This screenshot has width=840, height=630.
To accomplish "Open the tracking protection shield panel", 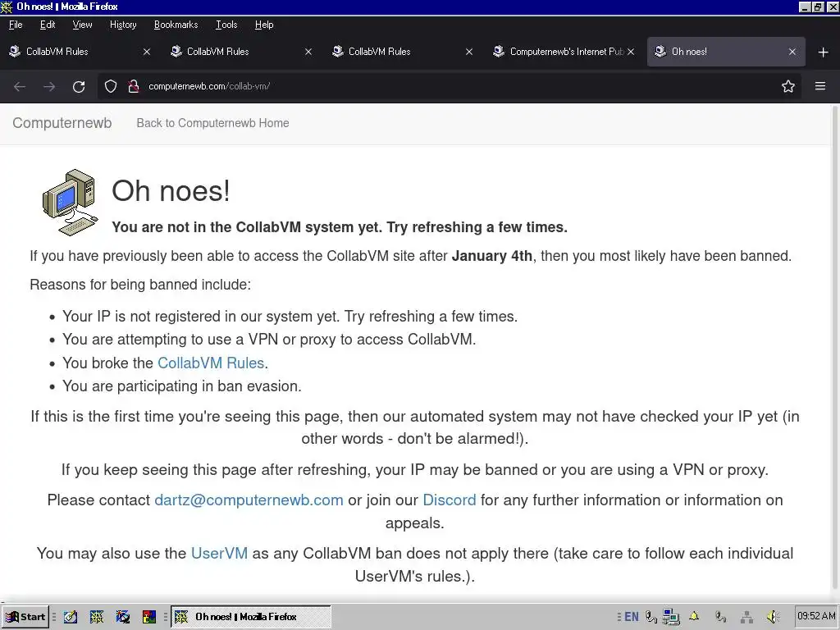I will coord(111,86).
